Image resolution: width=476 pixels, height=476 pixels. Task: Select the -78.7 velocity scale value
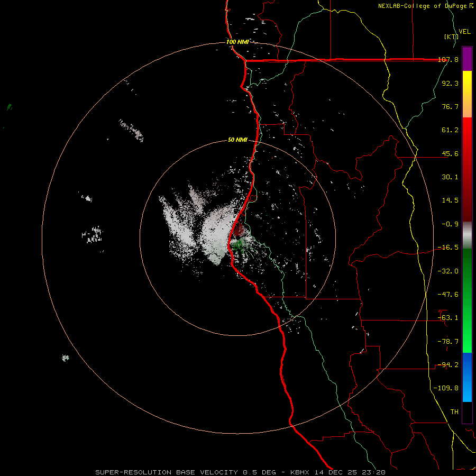pyautogui.click(x=448, y=342)
